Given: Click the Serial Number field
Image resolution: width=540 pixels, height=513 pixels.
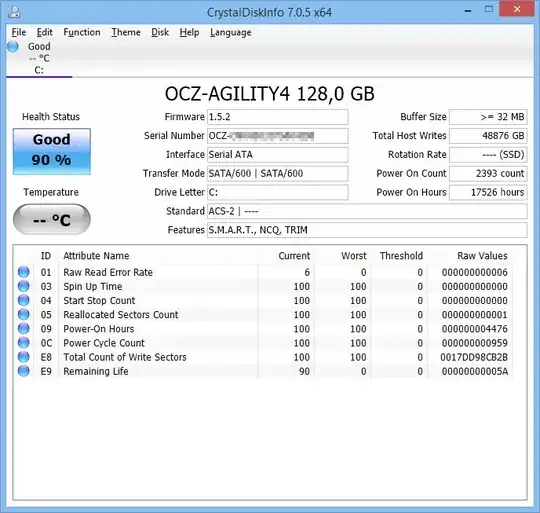Looking at the screenshot, I should coord(278,136).
